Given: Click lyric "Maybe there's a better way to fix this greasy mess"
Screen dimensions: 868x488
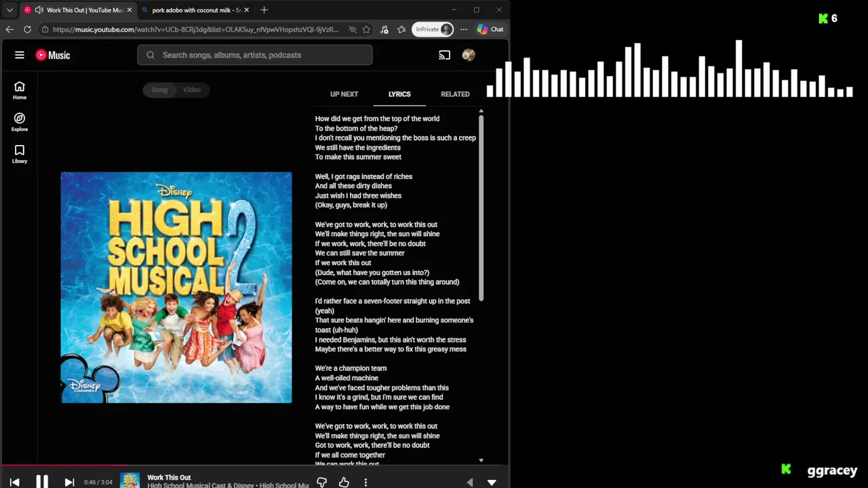Looking at the screenshot, I should point(391,350).
